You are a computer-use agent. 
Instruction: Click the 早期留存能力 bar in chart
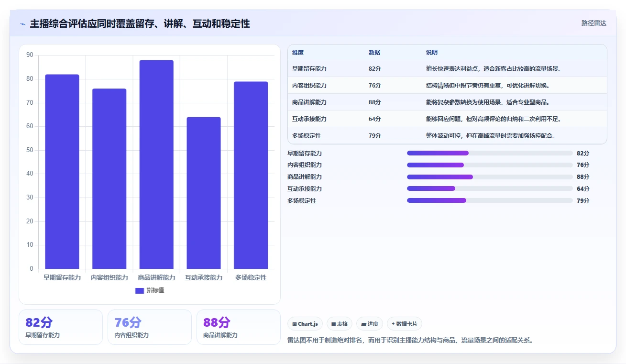(62, 171)
